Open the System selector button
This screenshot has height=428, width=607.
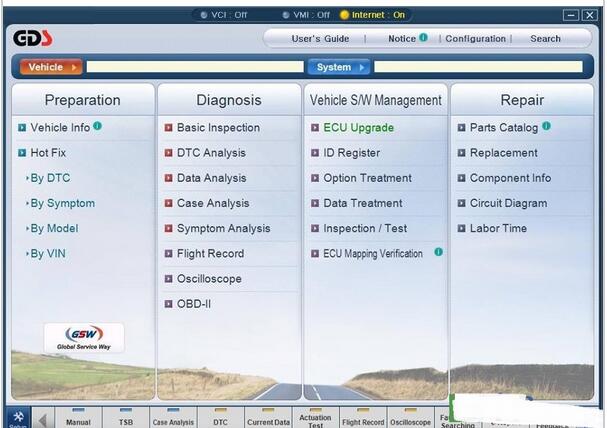point(338,67)
